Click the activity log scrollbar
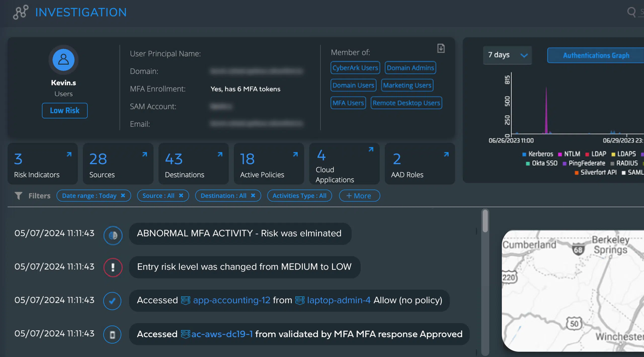Image resolution: width=644 pixels, height=357 pixels. (x=485, y=221)
